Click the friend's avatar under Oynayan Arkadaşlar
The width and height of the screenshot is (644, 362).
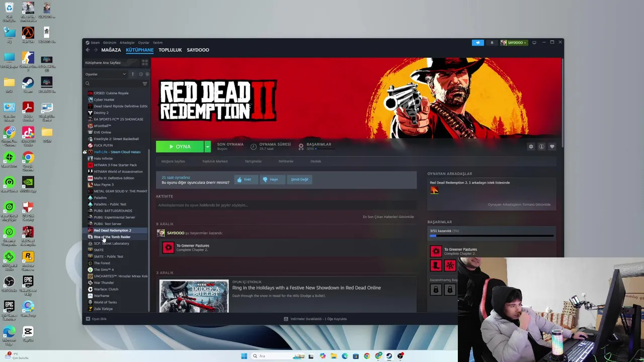[434, 190]
